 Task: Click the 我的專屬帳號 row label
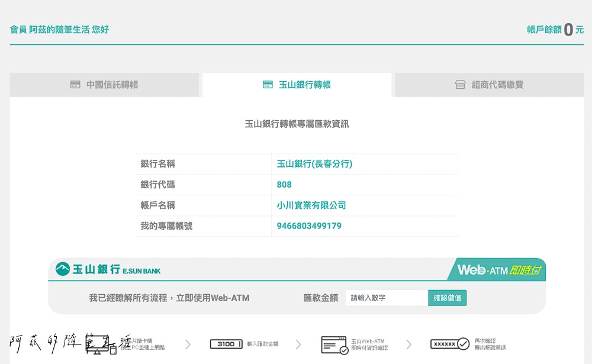(166, 226)
